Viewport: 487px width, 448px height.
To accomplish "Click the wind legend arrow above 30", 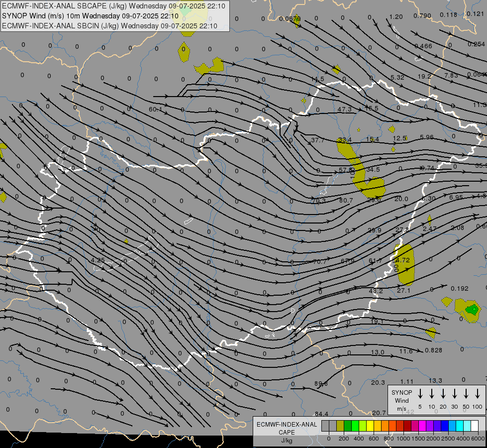I will (x=454, y=394).
